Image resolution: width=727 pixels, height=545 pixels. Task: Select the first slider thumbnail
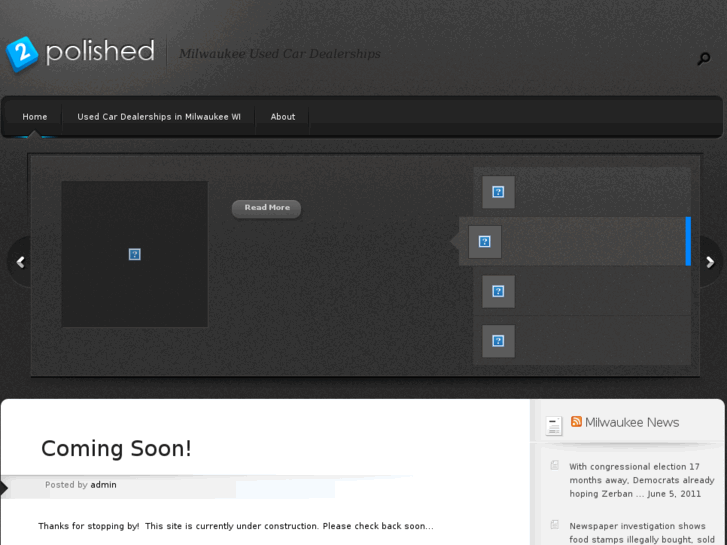(498, 192)
